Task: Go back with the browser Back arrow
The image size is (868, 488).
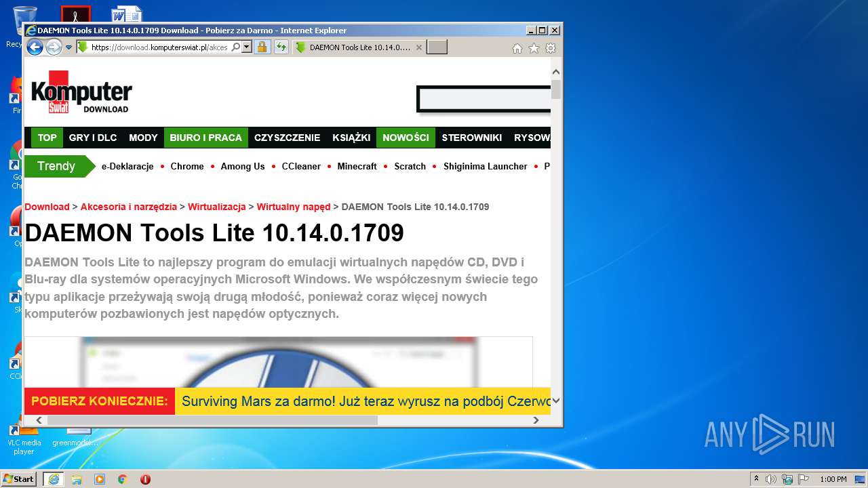Action: [35, 47]
